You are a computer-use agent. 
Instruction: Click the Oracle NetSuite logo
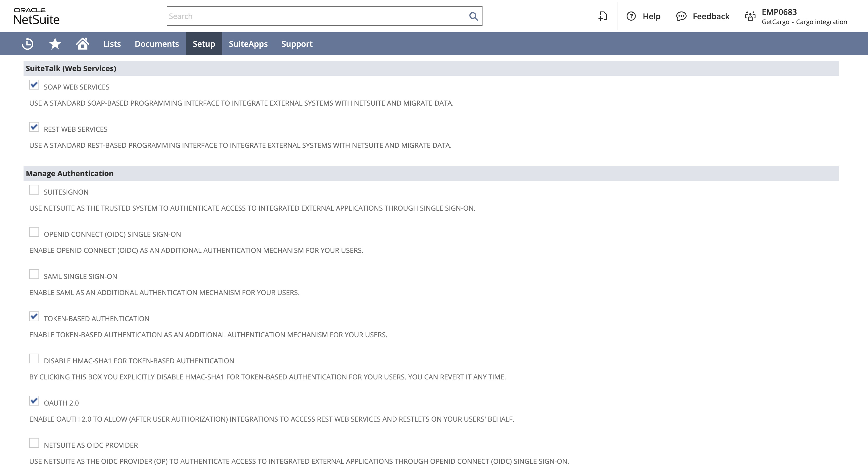tap(36, 16)
